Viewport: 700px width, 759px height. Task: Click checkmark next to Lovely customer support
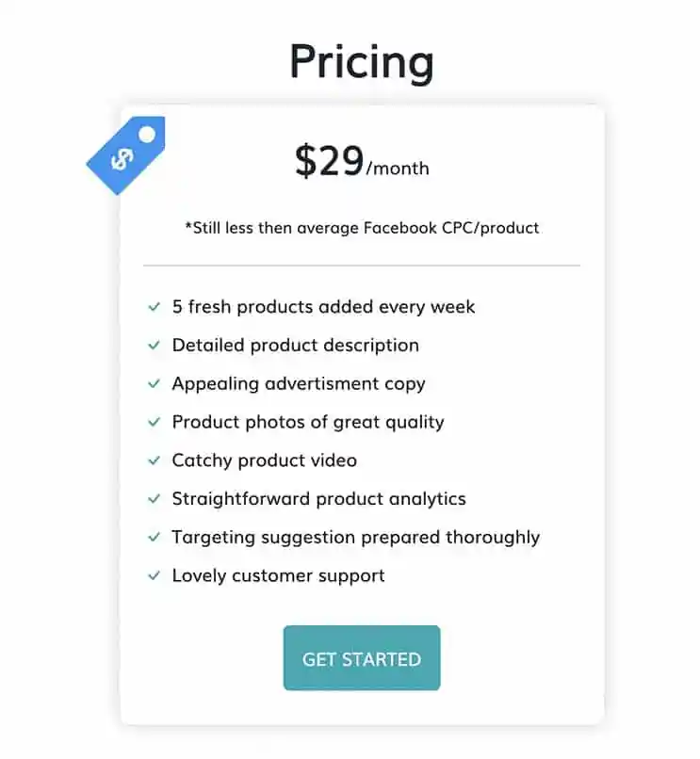(x=155, y=575)
